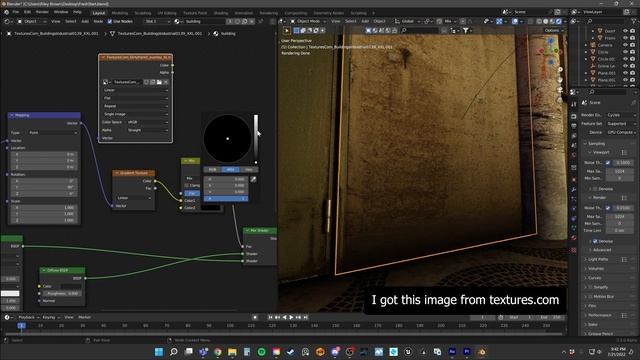Click Sampling viewport presets list icon
This screenshot has height=360, width=640.
[x=624, y=152]
